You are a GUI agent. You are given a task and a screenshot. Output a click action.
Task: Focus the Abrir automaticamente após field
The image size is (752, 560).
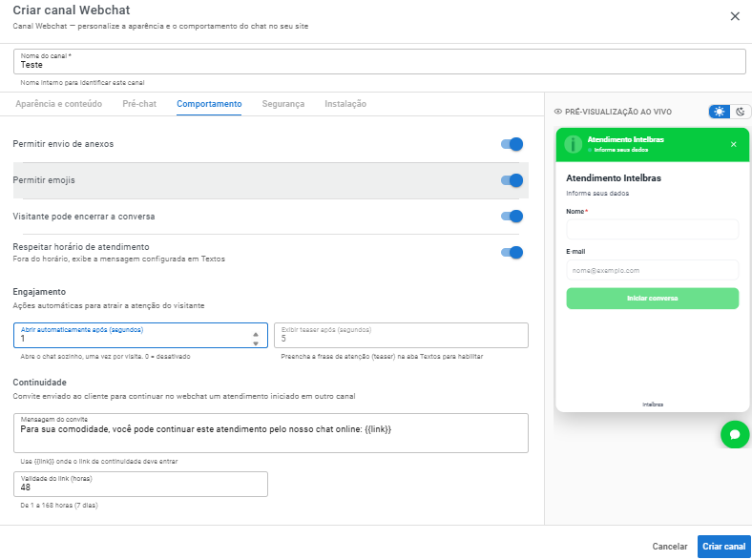pos(140,335)
